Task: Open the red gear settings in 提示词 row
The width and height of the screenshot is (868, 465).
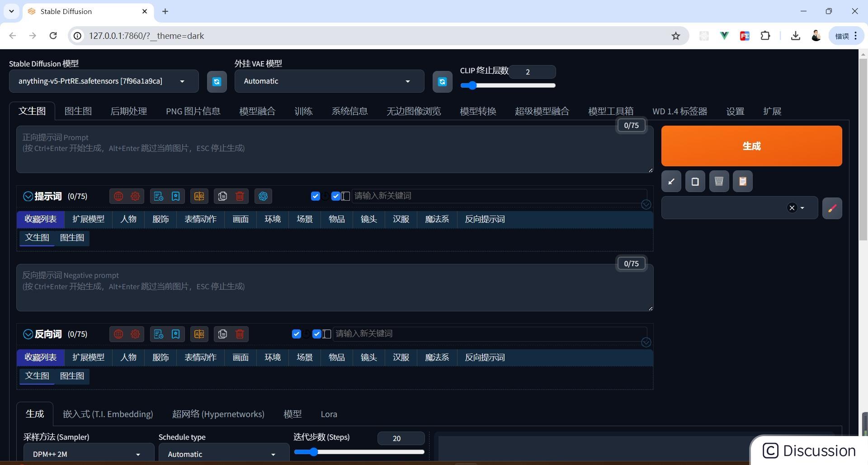Action: [135, 196]
